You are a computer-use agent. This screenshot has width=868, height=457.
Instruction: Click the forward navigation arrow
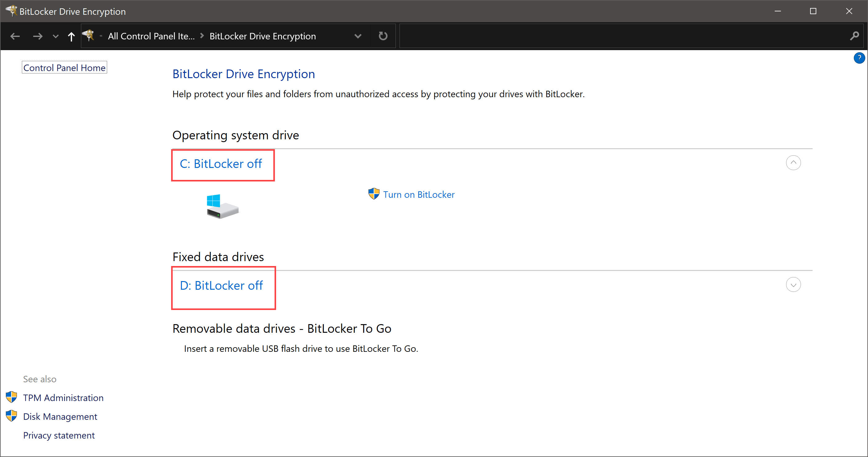coord(38,36)
